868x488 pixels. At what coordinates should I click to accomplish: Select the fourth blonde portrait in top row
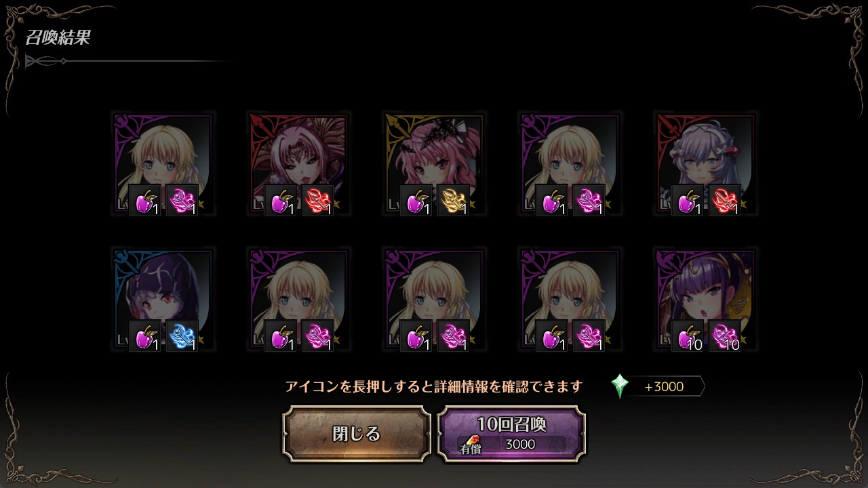coord(570,164)
